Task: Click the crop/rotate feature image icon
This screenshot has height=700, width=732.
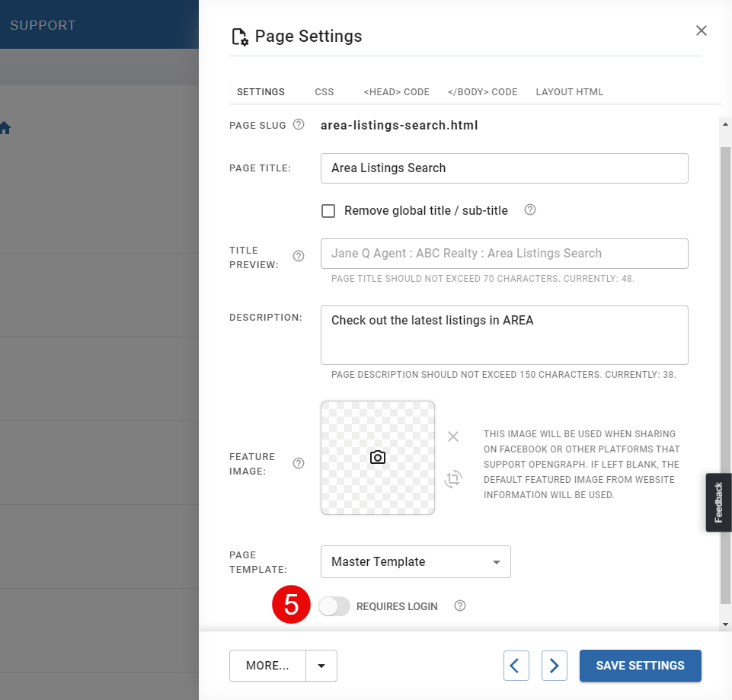Action: click(453, 478)
